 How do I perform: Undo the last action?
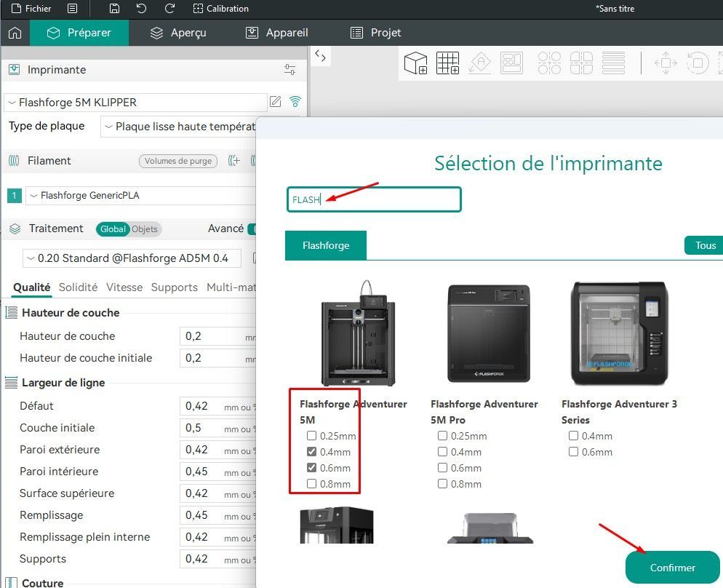[142, 8]
